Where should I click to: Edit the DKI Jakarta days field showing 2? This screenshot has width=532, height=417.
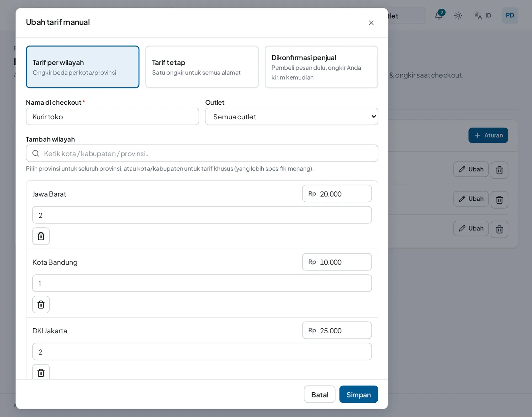tap(202, 352)
